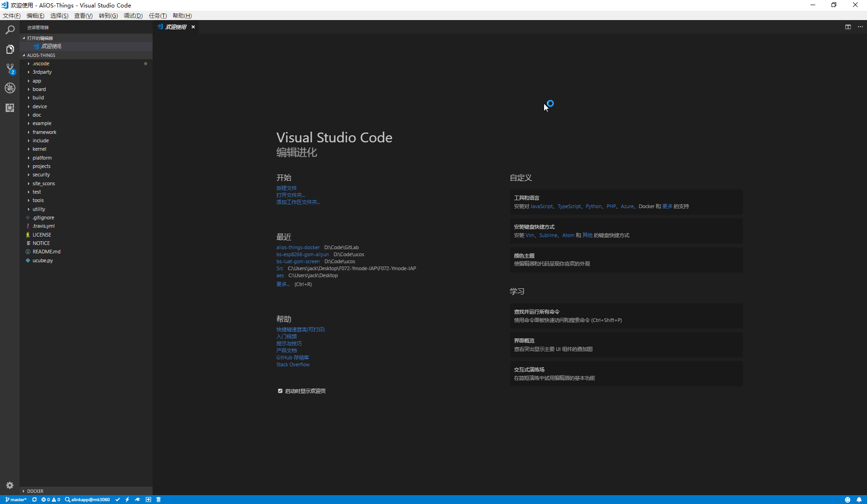Open notifications bell in status bar
867x504 pixels.
point(859,499)
